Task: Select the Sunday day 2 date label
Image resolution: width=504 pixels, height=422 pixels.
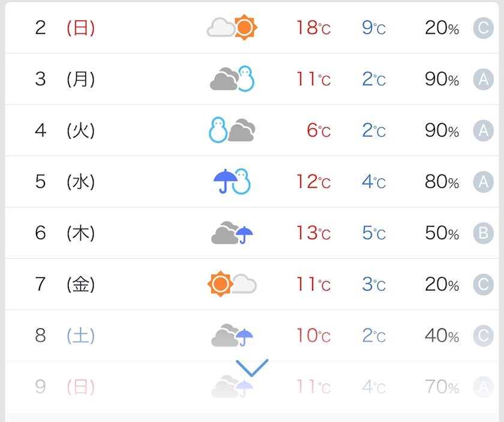Action: (x=65, y=28)
